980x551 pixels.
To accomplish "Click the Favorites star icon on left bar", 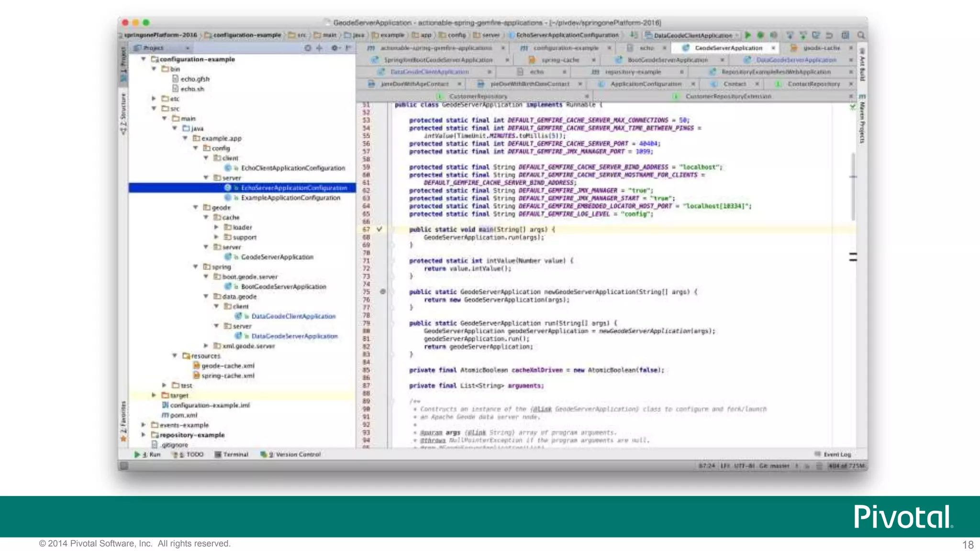I will [124, 439].
